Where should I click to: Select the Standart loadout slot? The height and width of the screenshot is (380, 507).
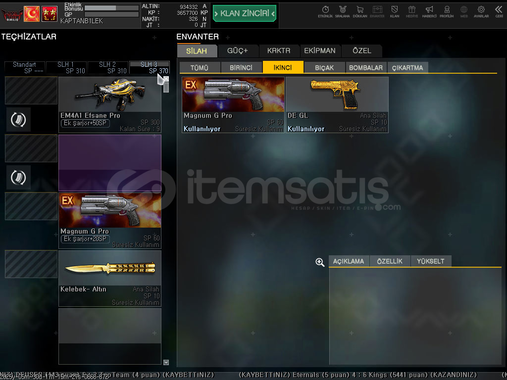tap(25, 68)
